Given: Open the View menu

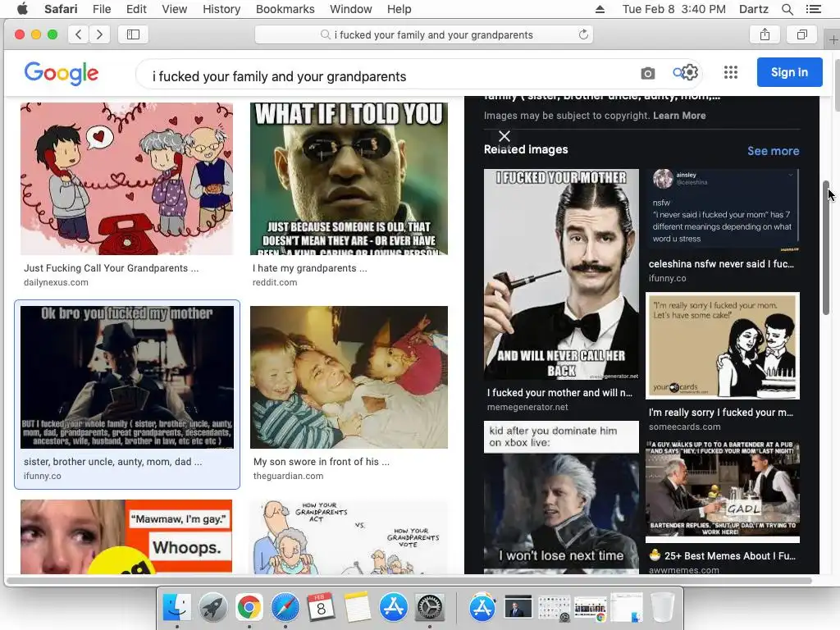Looking at the screenshot, I should tap(175, 9).
